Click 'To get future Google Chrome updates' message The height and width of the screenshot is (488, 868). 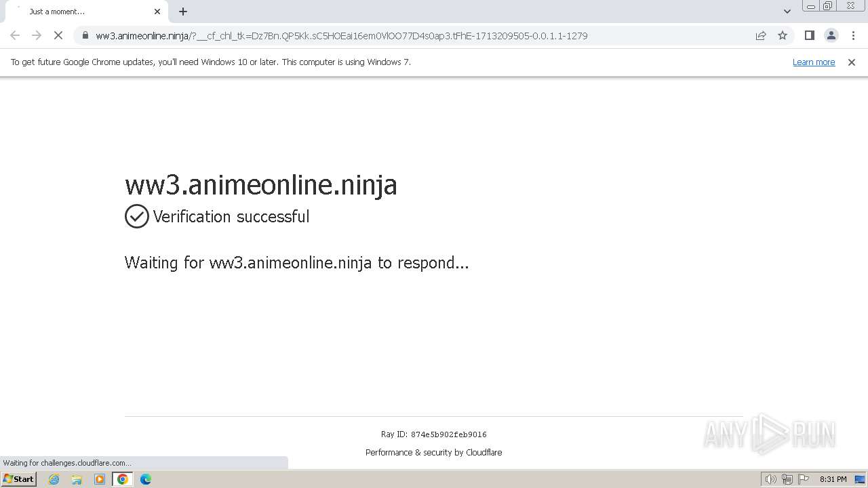[211, 62]
